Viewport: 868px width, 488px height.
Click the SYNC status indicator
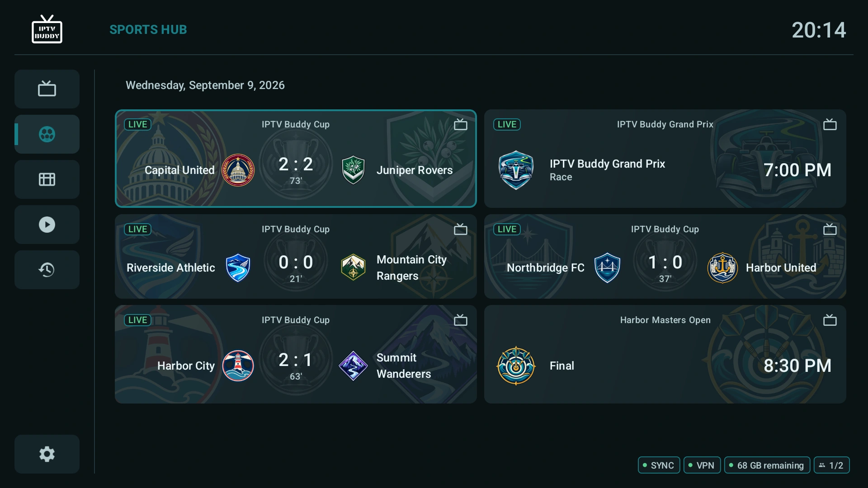(x=659, y=465)
